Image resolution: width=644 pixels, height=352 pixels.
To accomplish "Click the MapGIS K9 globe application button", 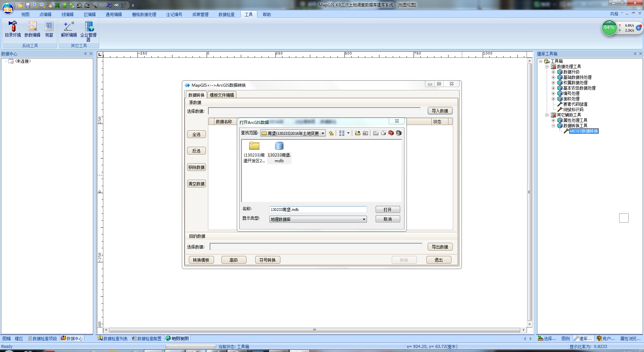I will 8,8.
